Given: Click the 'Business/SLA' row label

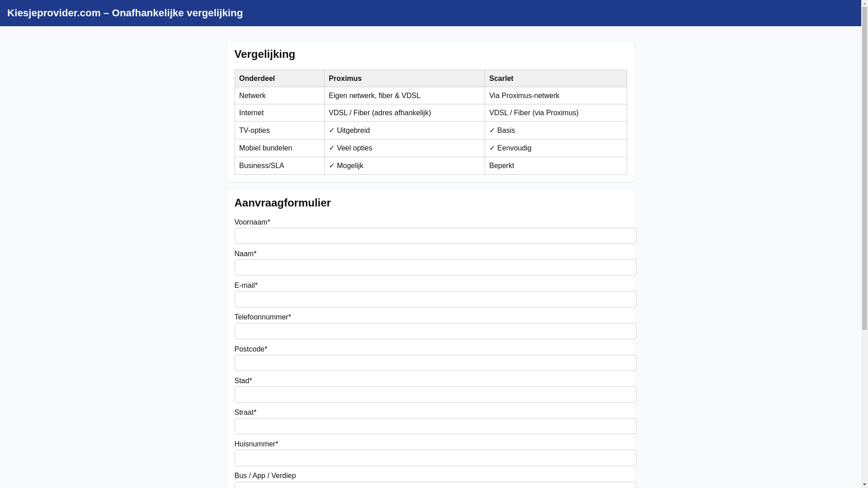Looking at the screenshot, I should 279,166.
